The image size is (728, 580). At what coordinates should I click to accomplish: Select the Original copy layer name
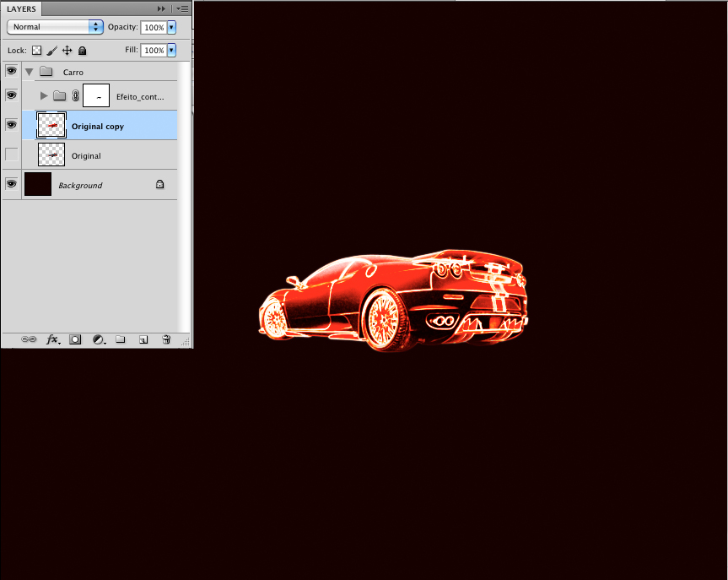(x=98, y=127)
